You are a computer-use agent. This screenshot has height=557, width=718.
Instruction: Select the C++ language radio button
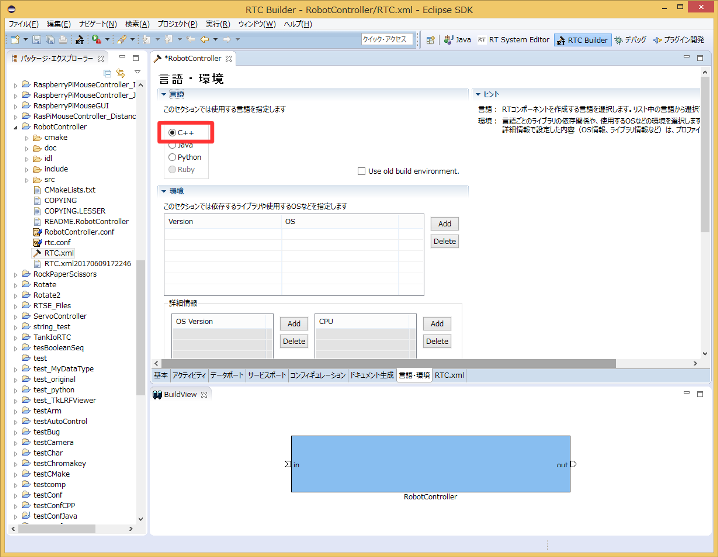click(x=173, y=132)
